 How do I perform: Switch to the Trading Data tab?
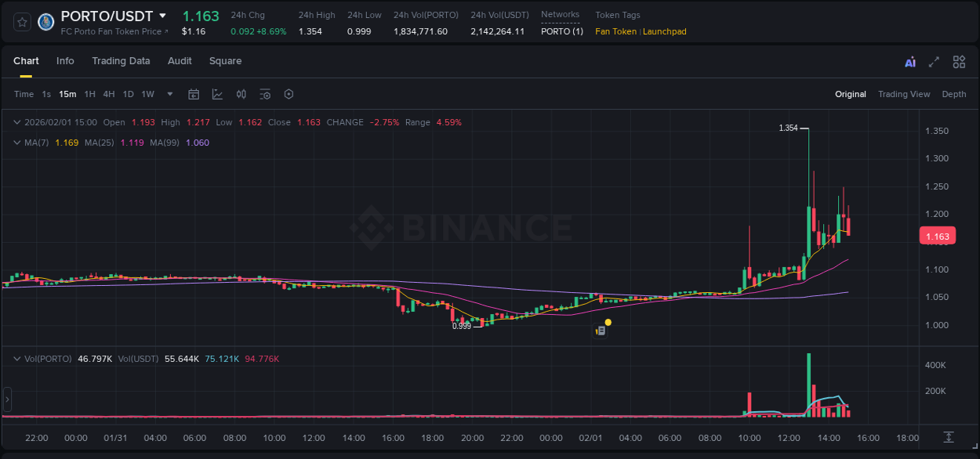coord(121,61)
